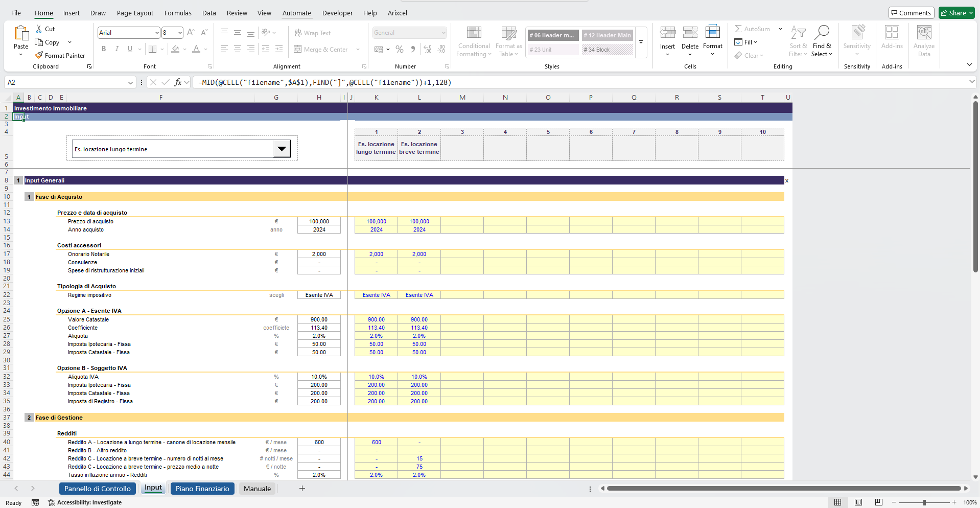Viewport: 980px width, 508px height.
Task: Switch to Page Layout view in status bar
Action: pos(858,502)
